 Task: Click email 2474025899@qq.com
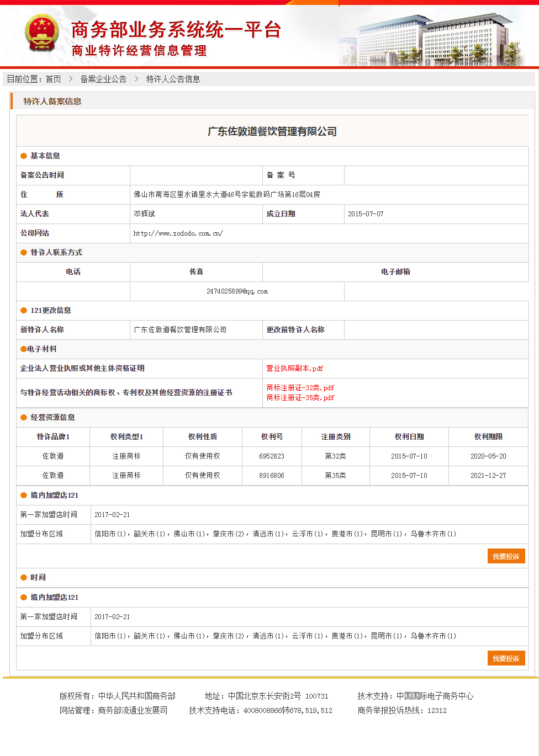click(237, 291)
